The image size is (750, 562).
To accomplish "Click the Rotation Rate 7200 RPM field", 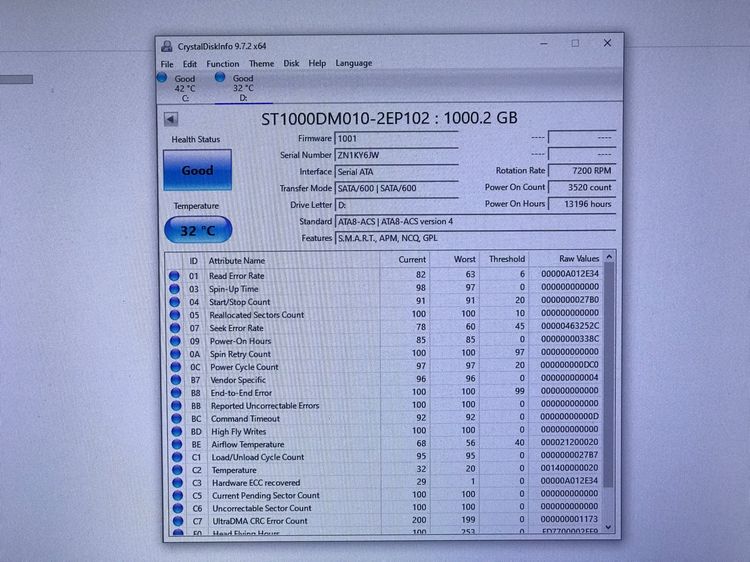I will pyautogui.click(x=582, y=171).
